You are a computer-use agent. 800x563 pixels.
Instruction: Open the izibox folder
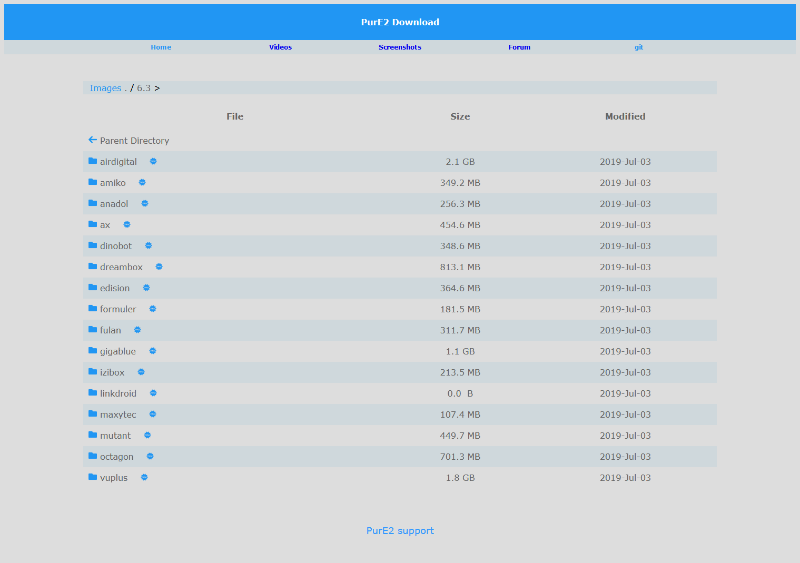112,373
